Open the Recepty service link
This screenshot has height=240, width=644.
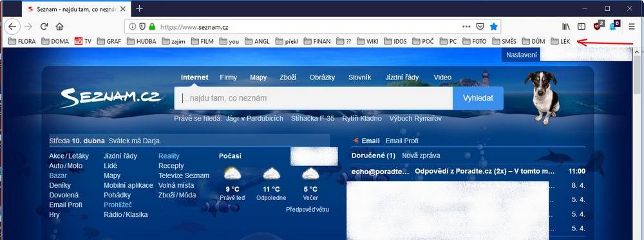pos(171,166)
